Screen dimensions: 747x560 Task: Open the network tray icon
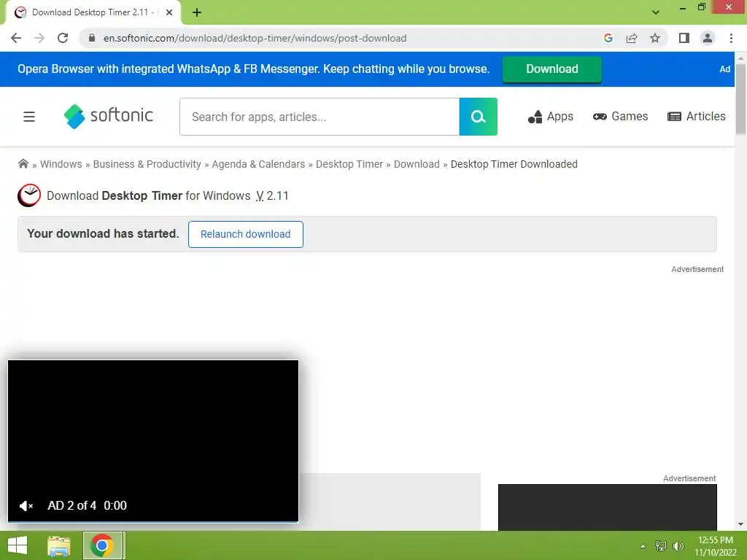(x=661, y=546)
